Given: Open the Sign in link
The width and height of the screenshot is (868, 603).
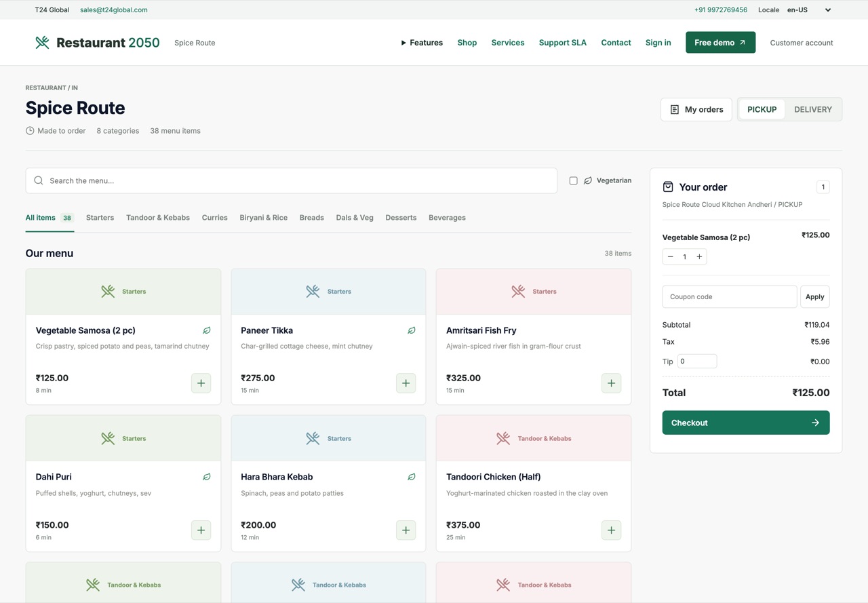Looking at the screenshot, I should [x=658, y=43].
